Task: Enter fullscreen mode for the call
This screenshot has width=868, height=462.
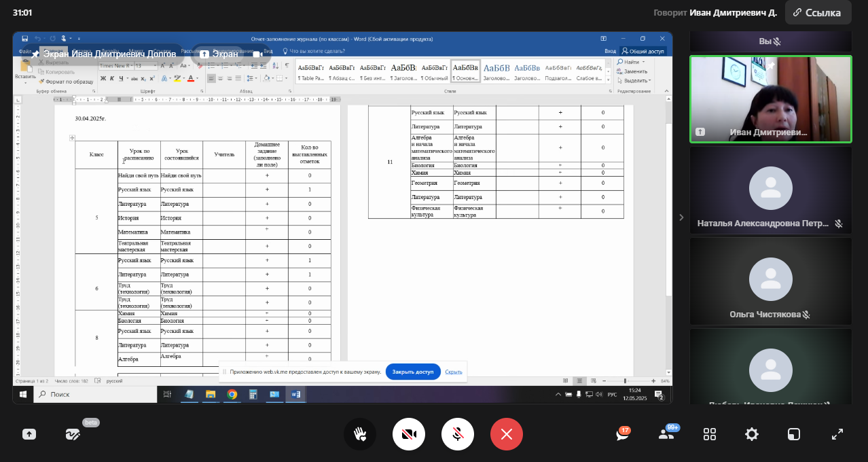Action: (x=837, y=434)
